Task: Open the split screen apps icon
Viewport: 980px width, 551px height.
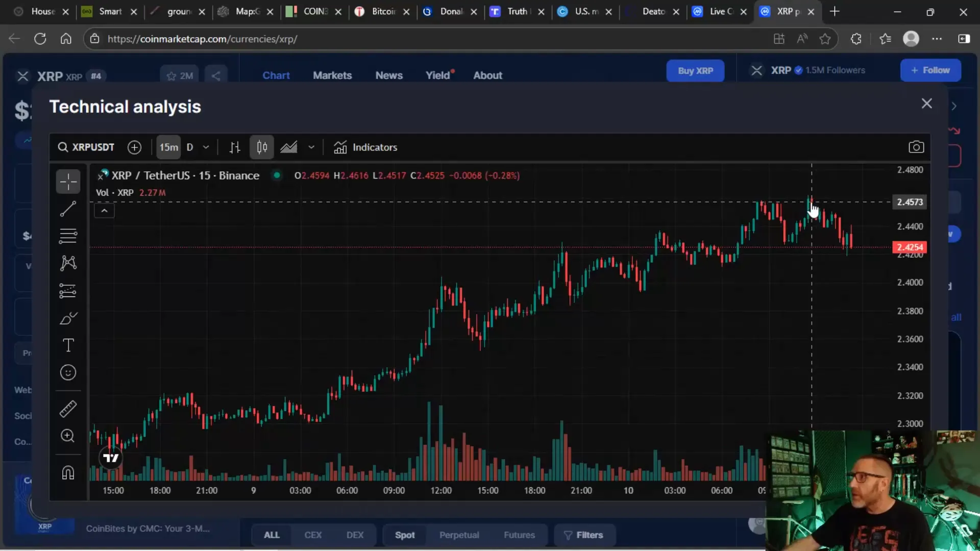Action: pyautogui.click(x=779, y=39)
